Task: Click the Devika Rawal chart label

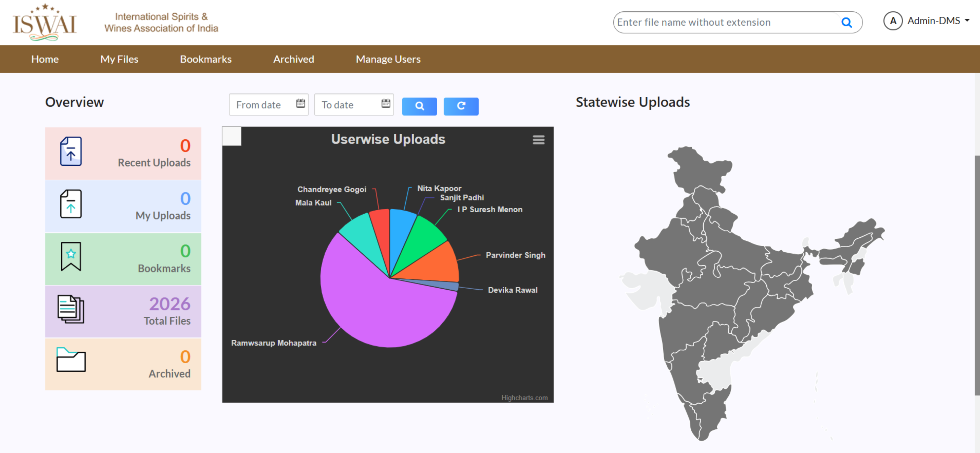Action: (x=513, y=290)
